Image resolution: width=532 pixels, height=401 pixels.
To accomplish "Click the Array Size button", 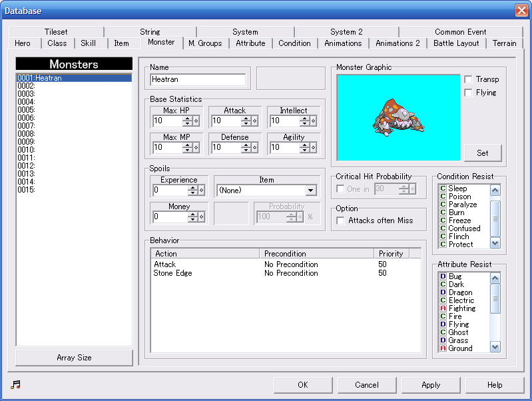I will point(74,358).
